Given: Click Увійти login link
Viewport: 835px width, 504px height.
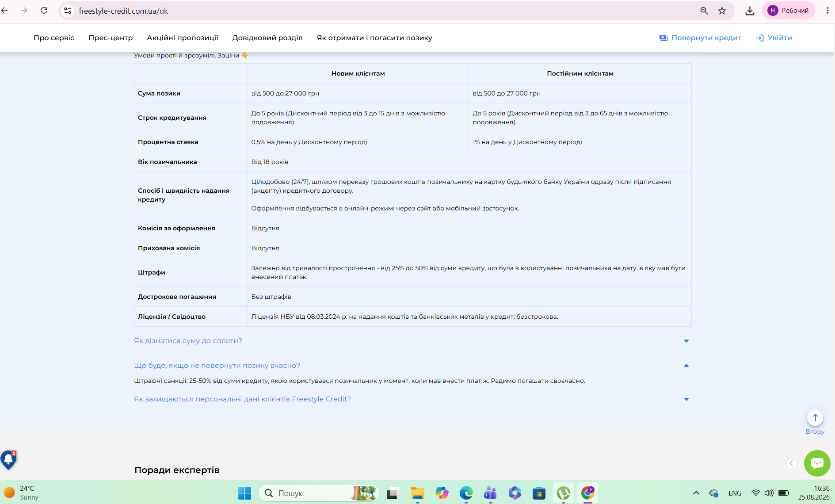Looking at the screenshot, I should point(774,38).
